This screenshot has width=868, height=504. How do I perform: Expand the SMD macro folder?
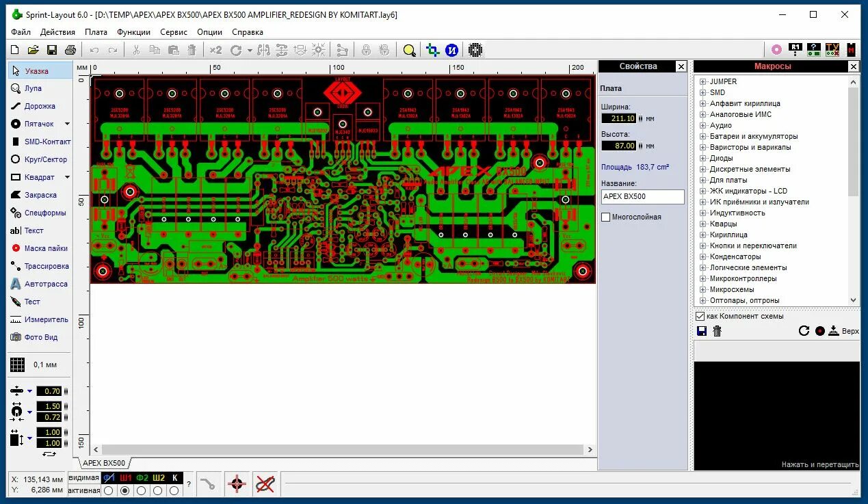(702, 92)
